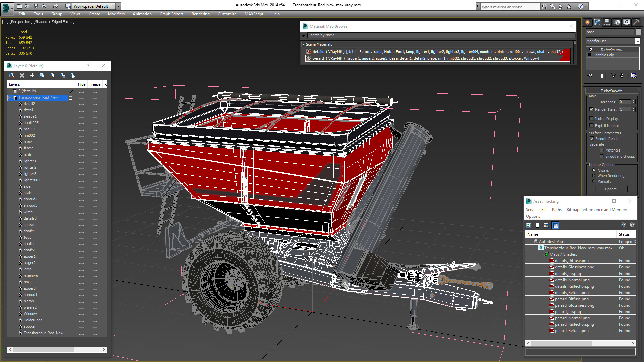Open the Utilities hammer panel tab
Viewport: 644px width, 362px height.
tap(636, 22)
